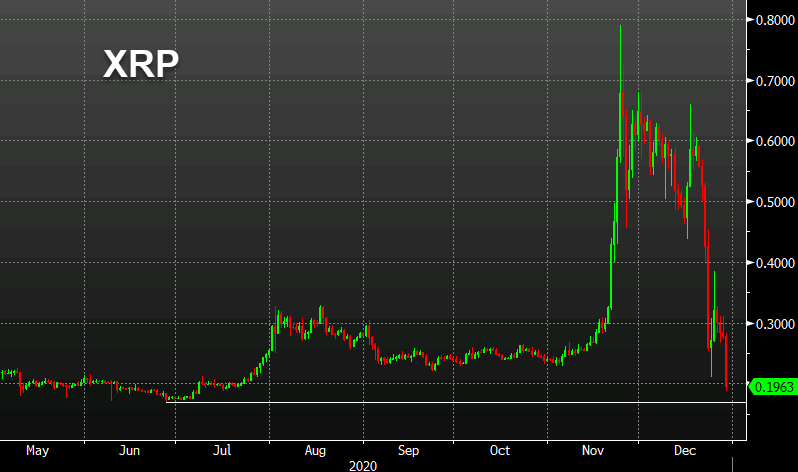Click the May label on time axis
The height and width of the screenshot is (472, 798).
tap(37, 451)
